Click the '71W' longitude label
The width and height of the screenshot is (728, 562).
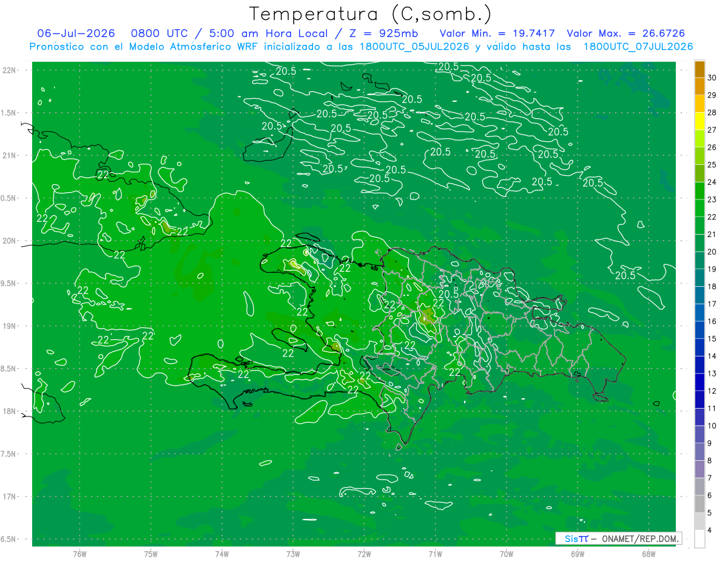pyautogui.click(x=435, y=554)
